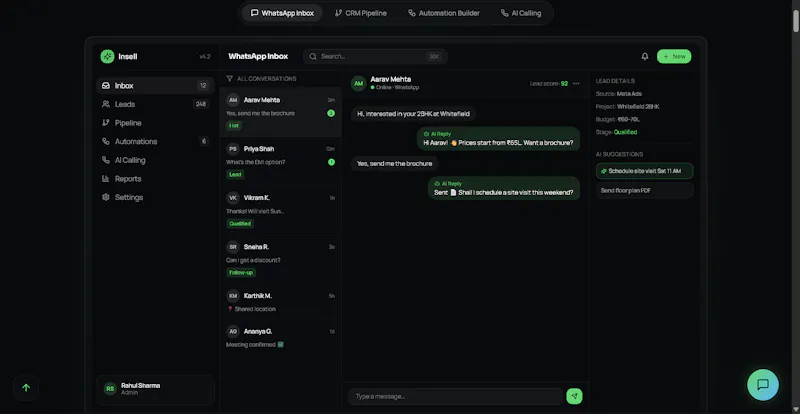800x414 pixels.
Task: Open the AI Calling top tab
Action: click(521, 13)
